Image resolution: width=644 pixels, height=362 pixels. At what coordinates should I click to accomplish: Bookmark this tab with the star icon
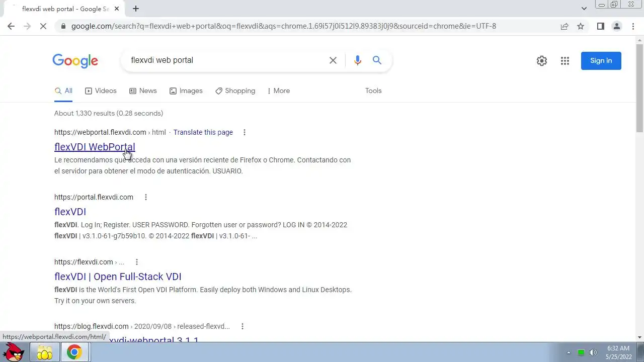(581, 26)
